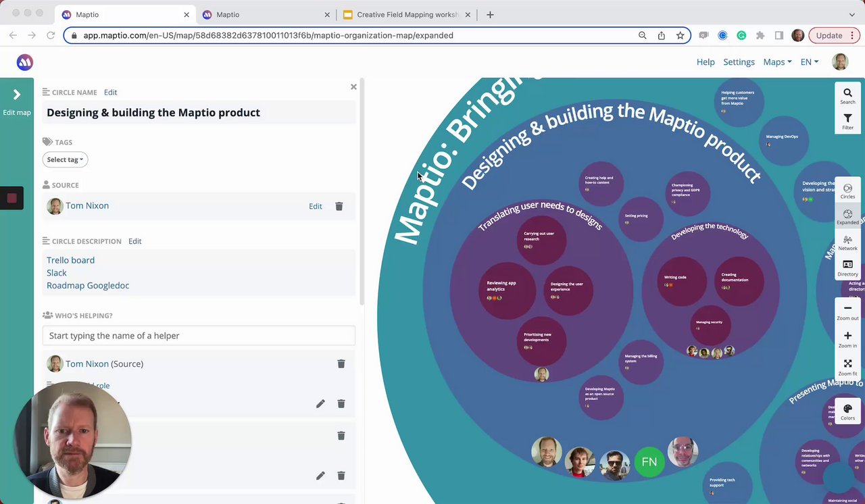
Task: Select the Setting pricing circle
Action: (x=641, y=219)
